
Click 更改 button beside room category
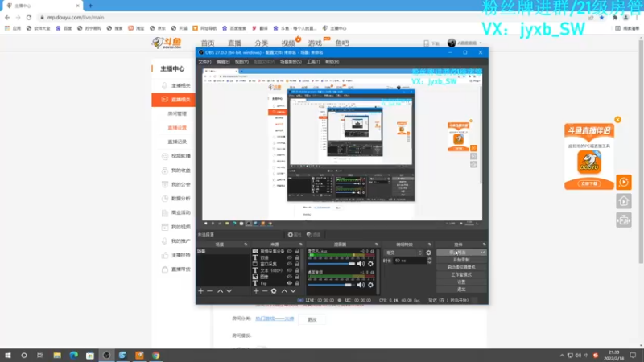click(x=312, y=319)
